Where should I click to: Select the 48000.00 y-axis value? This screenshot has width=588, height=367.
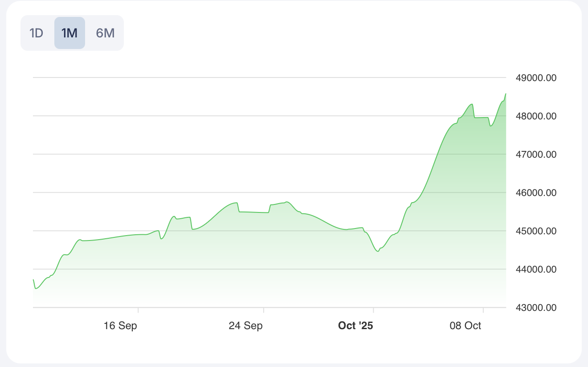click(x=536, y=116)
